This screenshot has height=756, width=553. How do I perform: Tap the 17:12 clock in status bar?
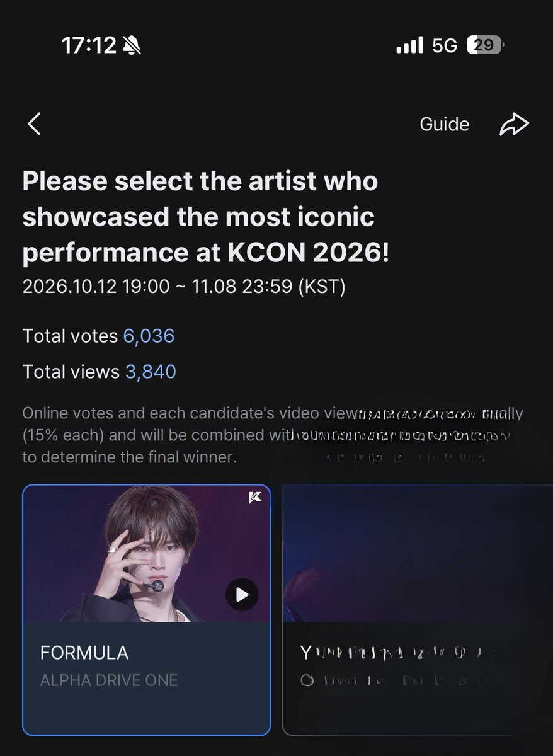89,45
